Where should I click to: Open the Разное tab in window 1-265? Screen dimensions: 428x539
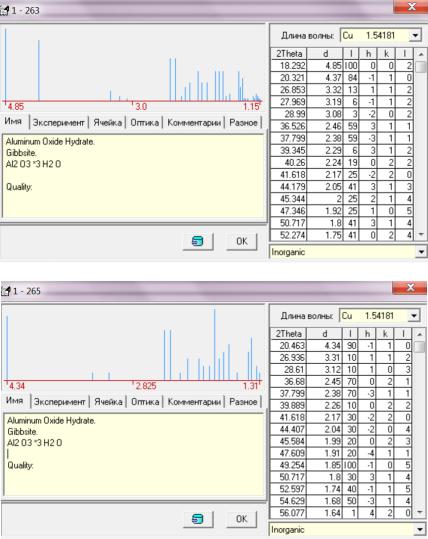pos(243,402)
